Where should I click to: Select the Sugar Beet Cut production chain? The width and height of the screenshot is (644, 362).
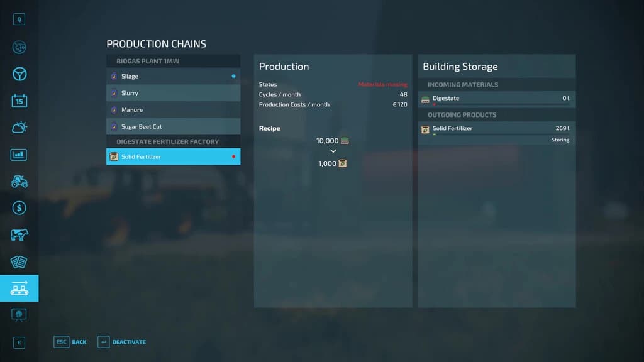(x=174, y=126)
